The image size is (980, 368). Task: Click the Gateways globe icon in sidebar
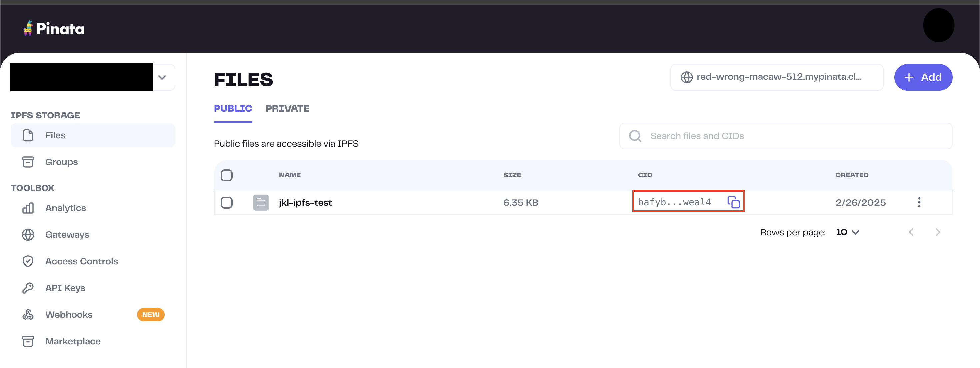pyautogui.click(x=28, y=234)
